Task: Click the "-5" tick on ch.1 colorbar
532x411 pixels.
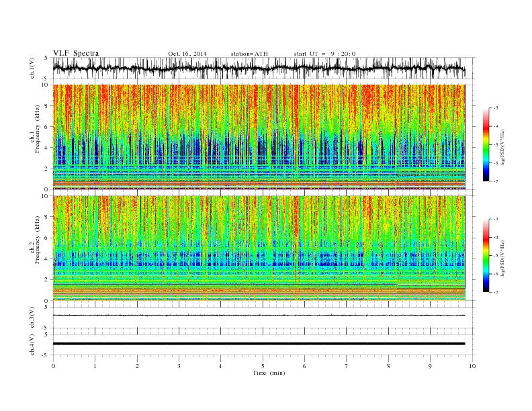Action: tap(496, 145)
